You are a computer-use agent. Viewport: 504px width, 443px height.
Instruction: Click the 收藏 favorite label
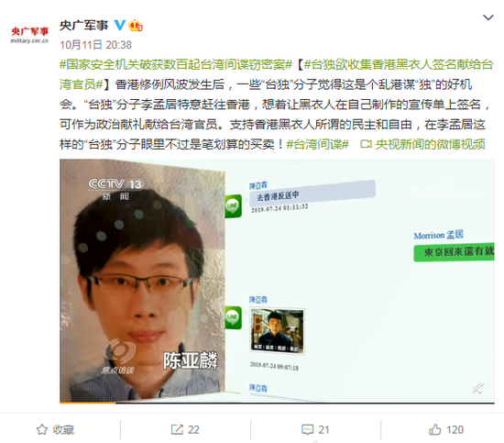click(x=63, y=430)
